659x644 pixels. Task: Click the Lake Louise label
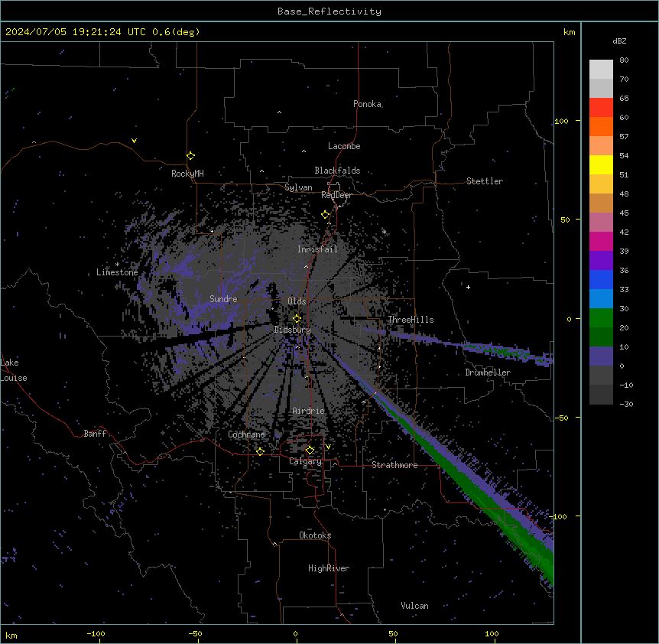pyautogui.click(x=14, y=370)
